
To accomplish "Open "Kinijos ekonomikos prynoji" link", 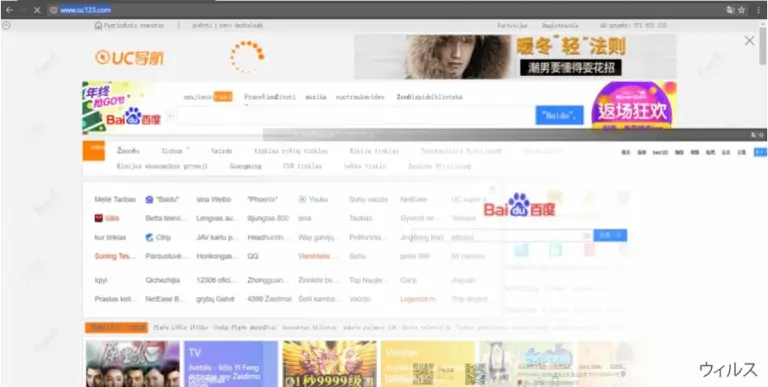I will pos(162,167).
